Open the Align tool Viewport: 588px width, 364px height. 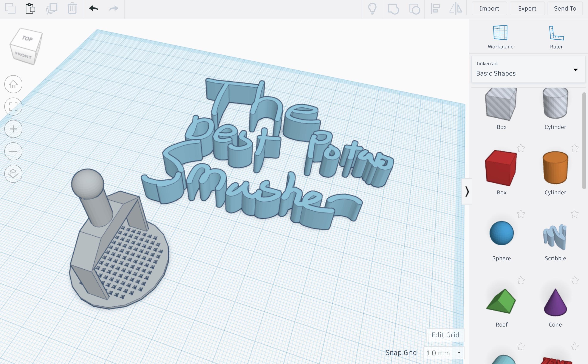[x=435, y=8]
